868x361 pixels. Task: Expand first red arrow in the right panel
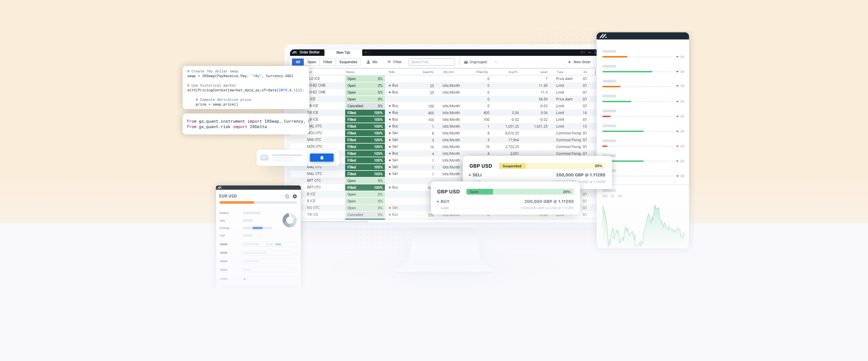click(677, 57)
